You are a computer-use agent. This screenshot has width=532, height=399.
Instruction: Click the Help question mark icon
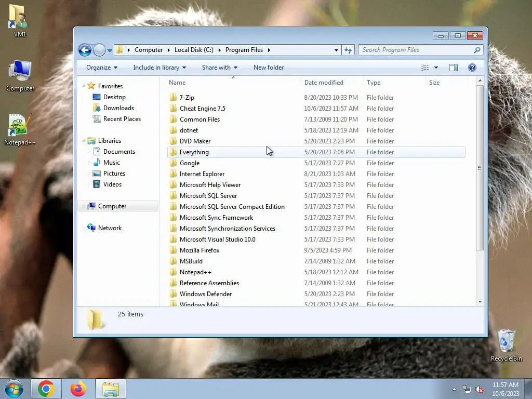[472, 68]
